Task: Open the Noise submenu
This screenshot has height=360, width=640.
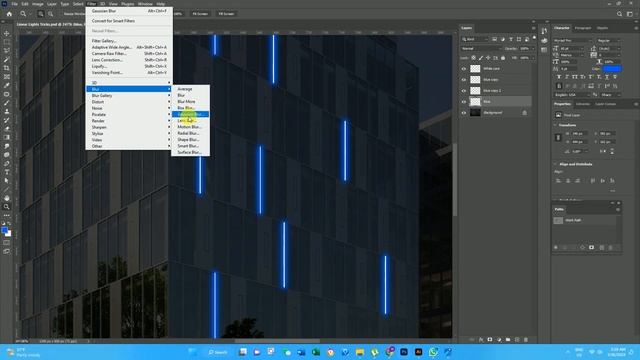Action: click(129, 108)
